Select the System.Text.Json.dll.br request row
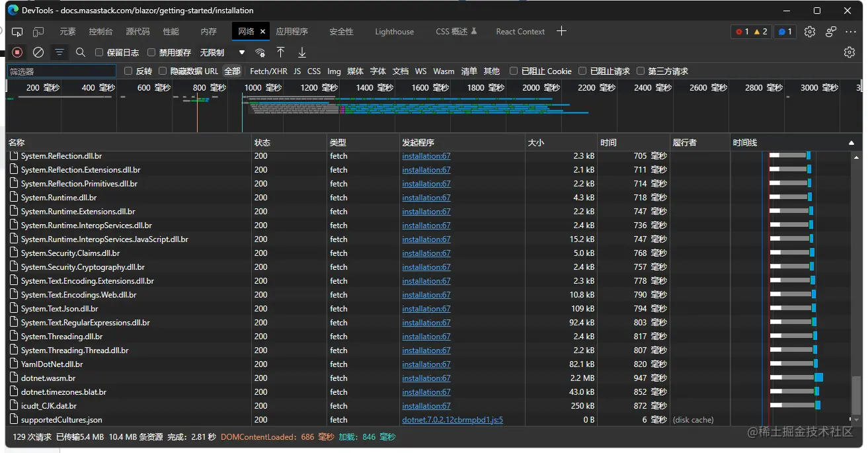The height and width of the screenshot is (453, 868). tap(428, 309)
